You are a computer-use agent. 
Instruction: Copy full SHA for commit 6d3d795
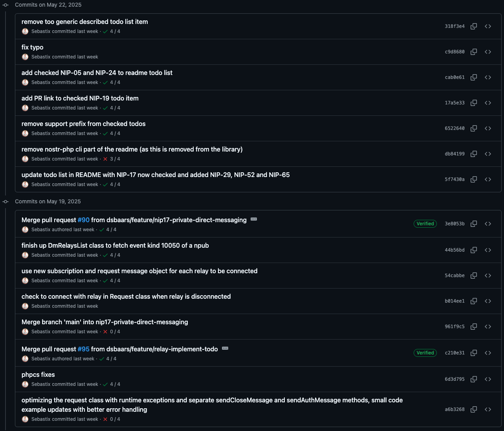click(474, 379)
